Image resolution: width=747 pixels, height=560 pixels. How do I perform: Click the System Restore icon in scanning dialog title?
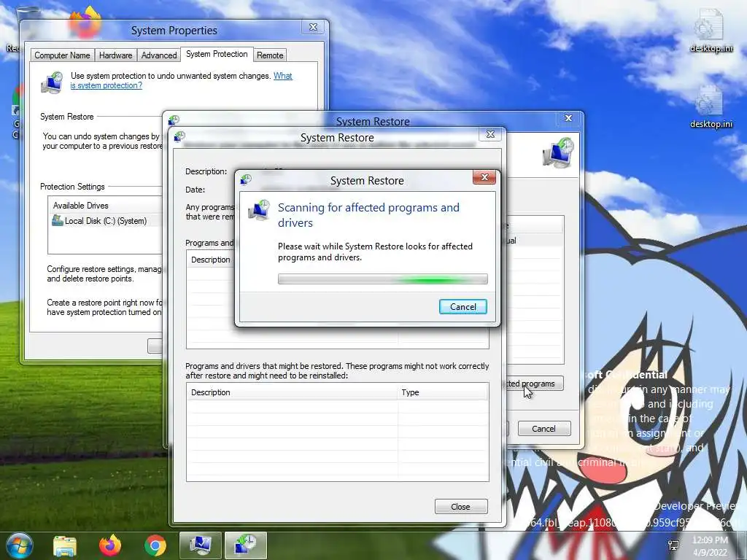[246, 179]
